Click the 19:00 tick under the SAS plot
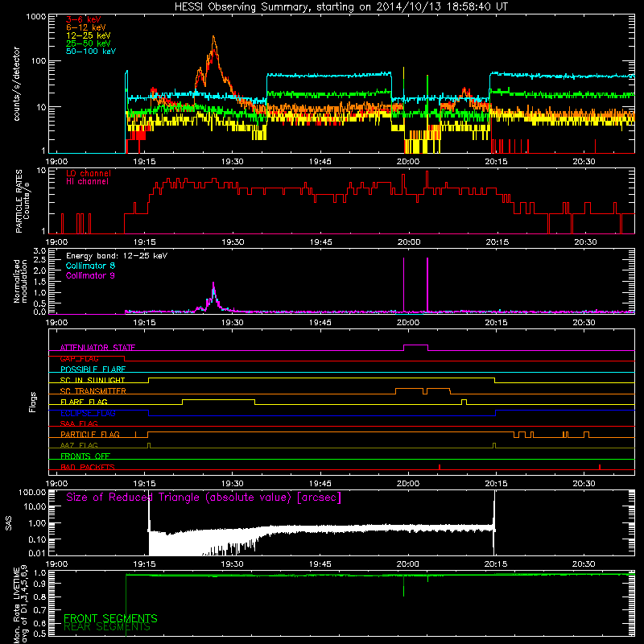This screenshot has height=644, width=644. tap(56, 564)
